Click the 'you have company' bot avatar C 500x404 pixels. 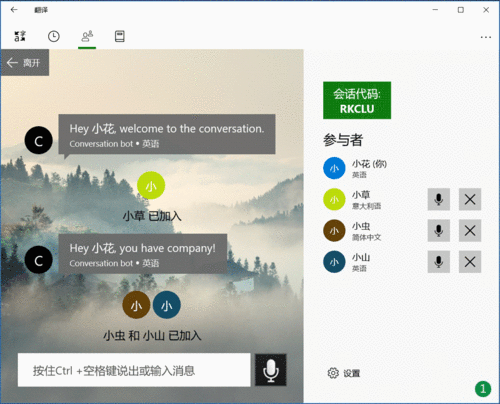[39, 260]
